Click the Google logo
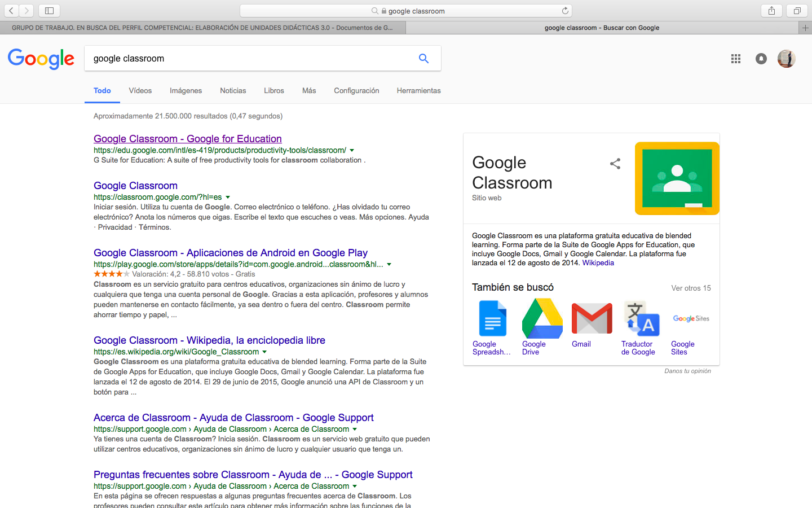 pyautogui.click(x=41, y=59)
